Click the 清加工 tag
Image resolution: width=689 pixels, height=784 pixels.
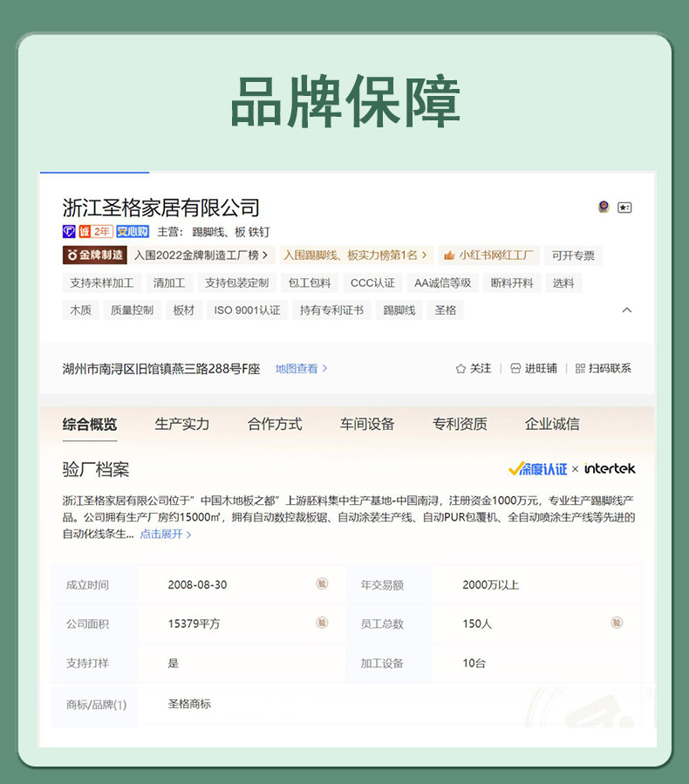click(169, 283)
